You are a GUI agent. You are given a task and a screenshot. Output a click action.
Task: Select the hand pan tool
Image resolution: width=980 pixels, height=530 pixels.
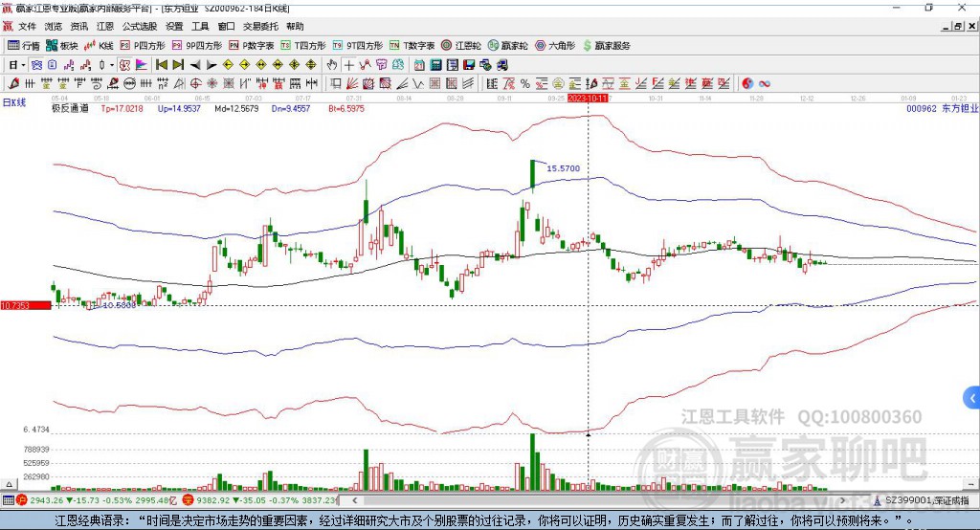(x=332, y=65)
